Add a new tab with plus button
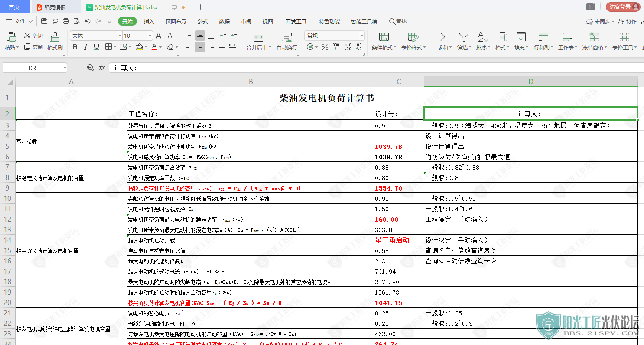Screen dimensions: 644x345 tap(200, 7)
